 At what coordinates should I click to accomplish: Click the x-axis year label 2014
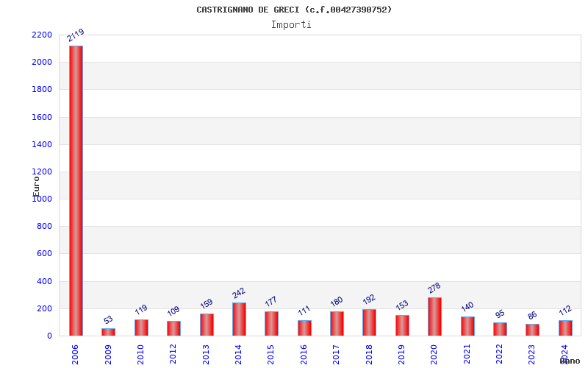[238, 355]
